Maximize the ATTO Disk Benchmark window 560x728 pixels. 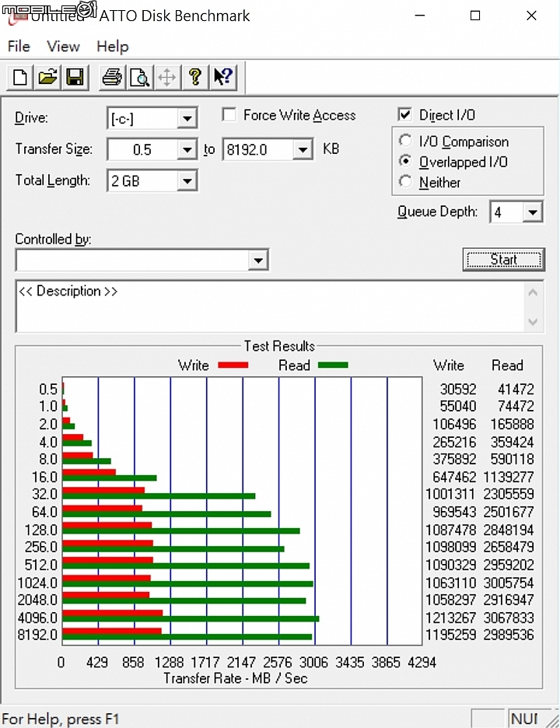point(475,16)
